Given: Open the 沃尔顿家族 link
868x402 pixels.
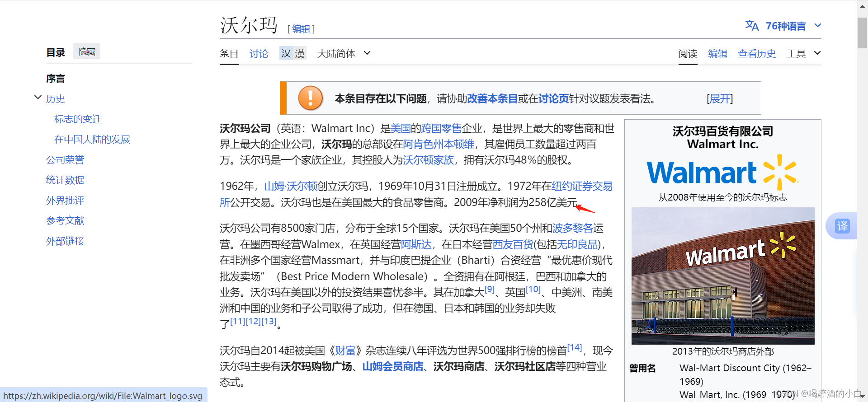Looking at the screenshot, I should [x=429, y=160].
